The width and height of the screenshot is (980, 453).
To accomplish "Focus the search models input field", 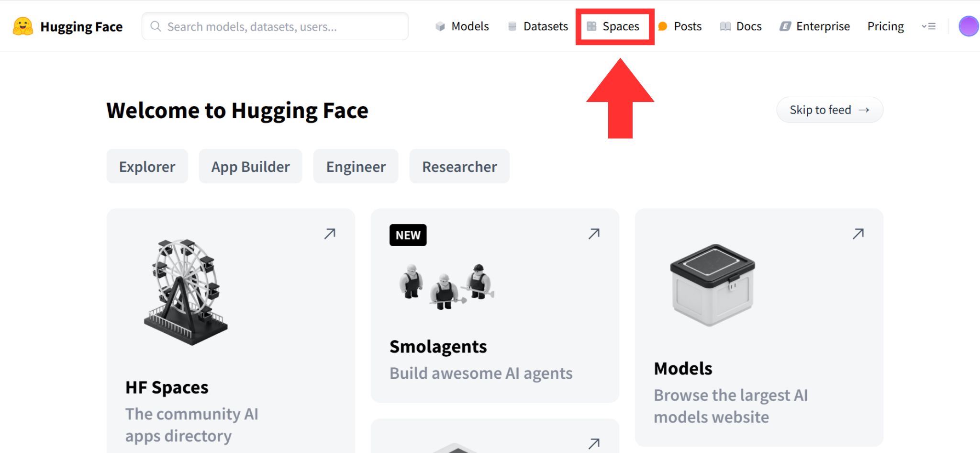I will point(282,26).
